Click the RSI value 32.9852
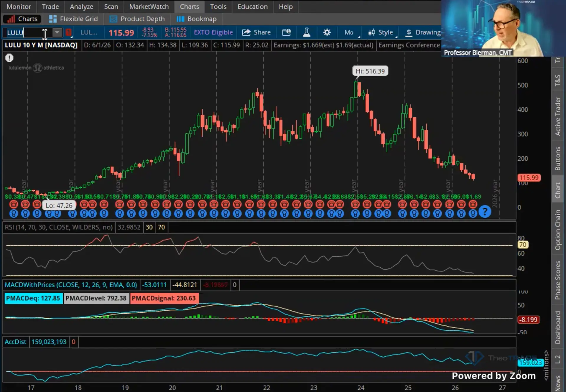566x392 pixels. click(x=129, y=227)
